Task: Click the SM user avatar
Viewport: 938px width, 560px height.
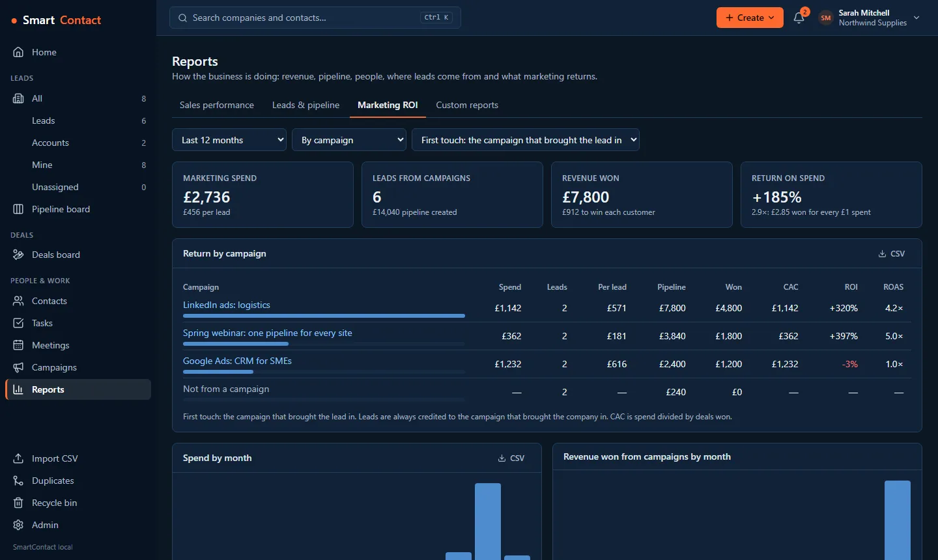Action: (x=826, y=18)
